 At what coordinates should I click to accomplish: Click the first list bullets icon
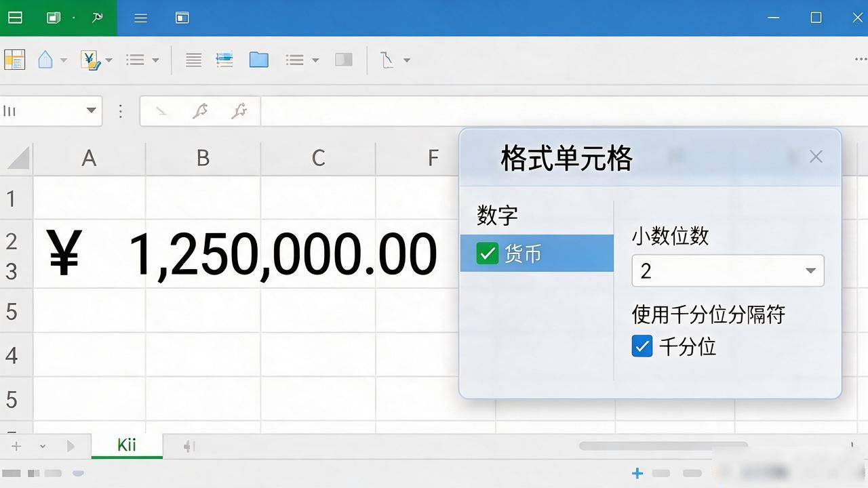point(135,60)
